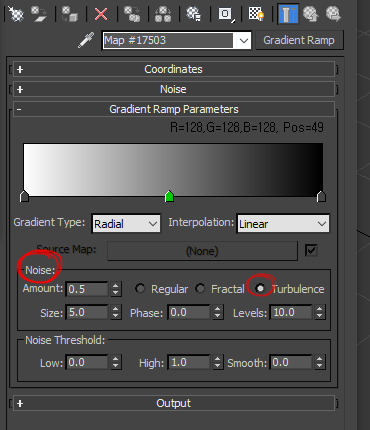
Task: Open the Material ID Channel flyout
Action: click(x=226, y=14)
